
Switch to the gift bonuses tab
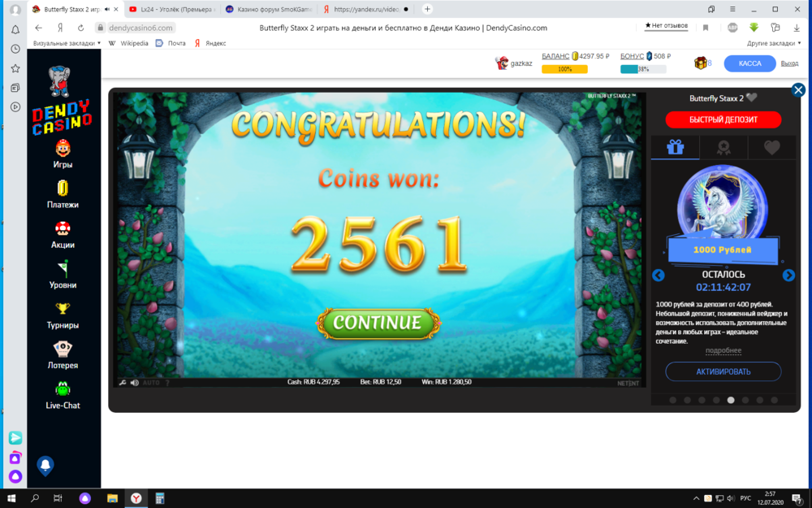pos(676,148)
